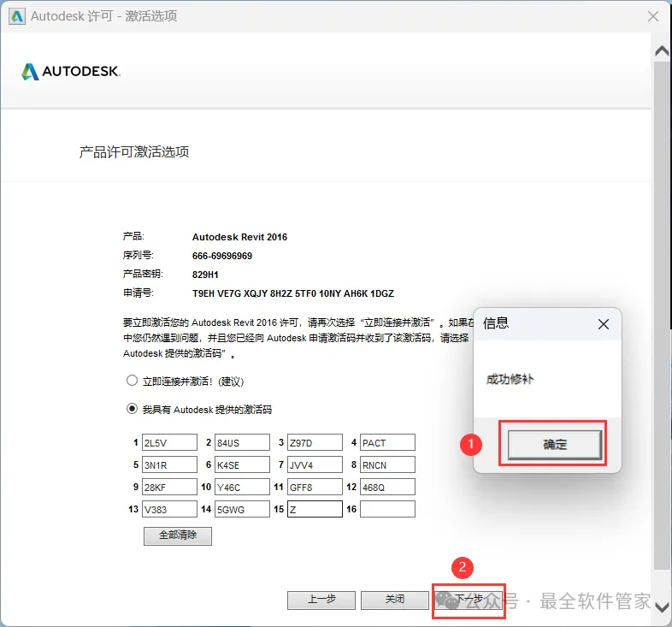Click activation code field 12 containing 468Q
672x627 pixels.
click(x=387, y=487)
